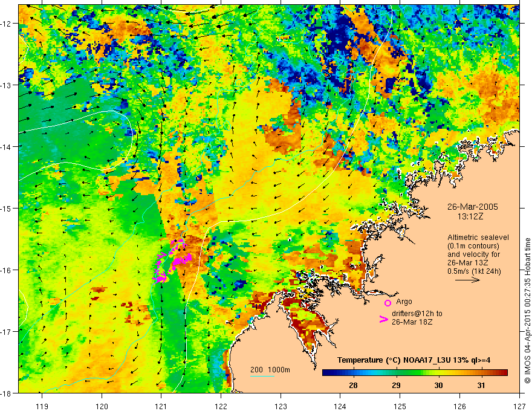Click the magenta Argo circle legend symbol
Viewport: 532px width, 411px height.
(388, 303)
